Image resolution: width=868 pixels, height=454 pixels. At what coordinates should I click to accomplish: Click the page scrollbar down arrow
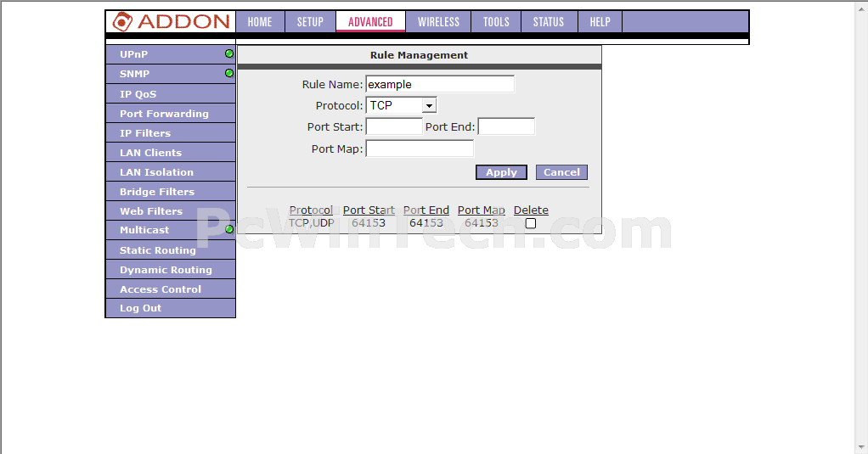861,447
